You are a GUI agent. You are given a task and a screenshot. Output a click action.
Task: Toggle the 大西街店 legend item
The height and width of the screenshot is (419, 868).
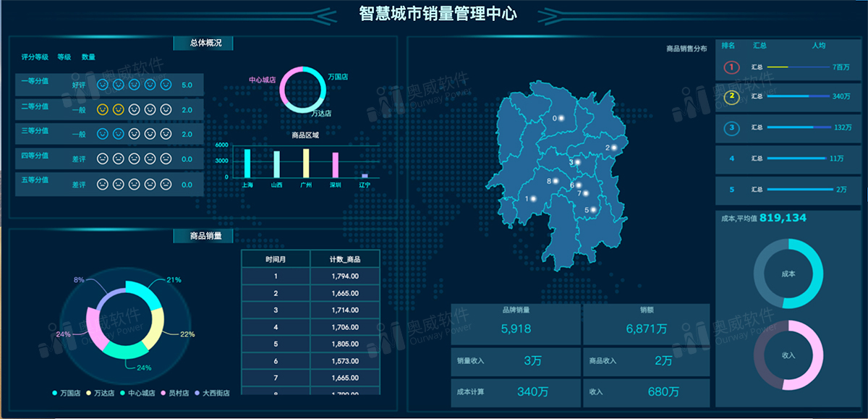pyautogui.click(x=212, y=393)
